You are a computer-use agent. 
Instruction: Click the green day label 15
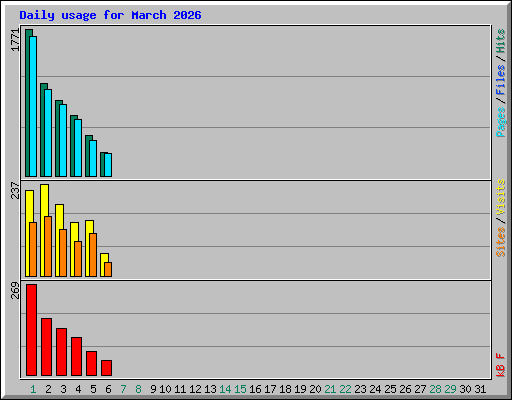coord(240,389)
